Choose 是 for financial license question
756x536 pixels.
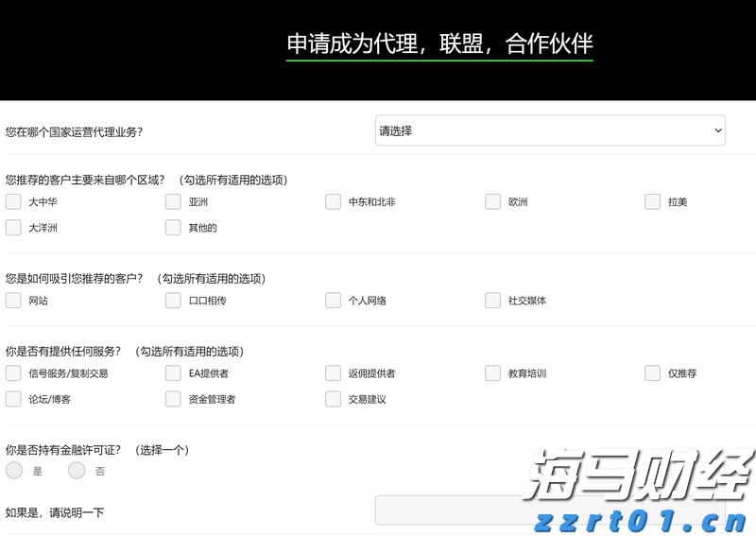(x=14, y=470)
